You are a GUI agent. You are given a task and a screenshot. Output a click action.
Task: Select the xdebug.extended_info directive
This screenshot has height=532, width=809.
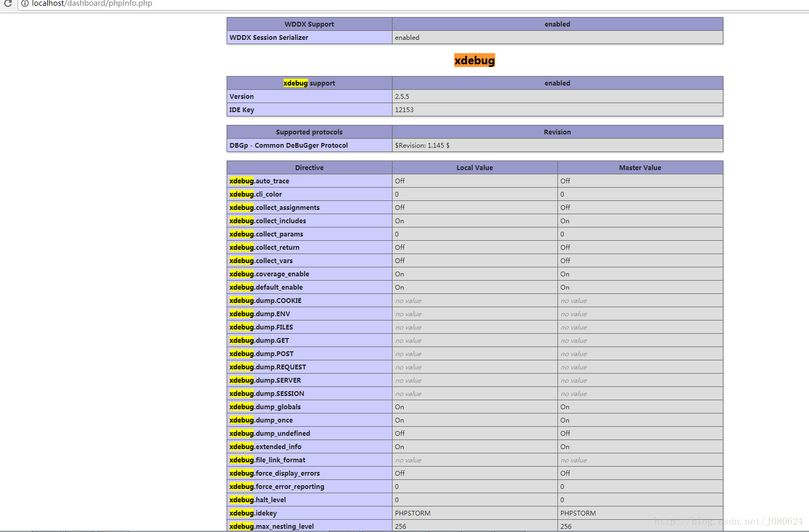[x=310, y=446]
